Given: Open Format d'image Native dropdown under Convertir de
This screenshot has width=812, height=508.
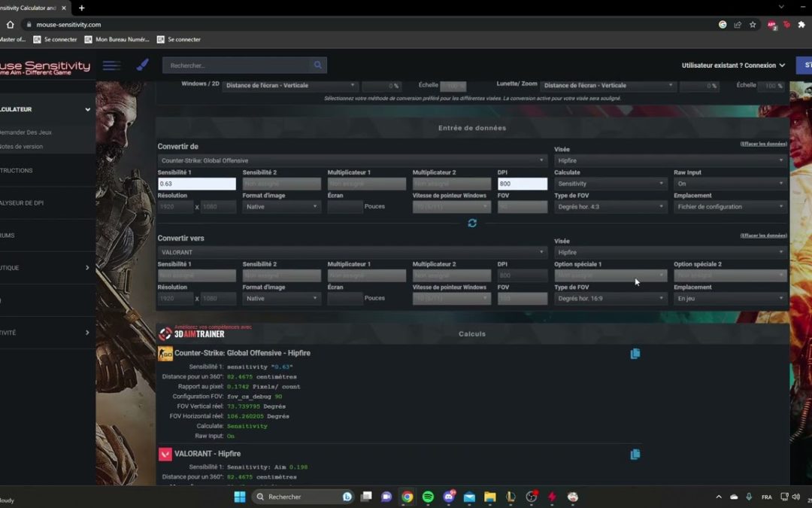Looking at the screenshot, I should pyautogui.click(x=282, y=206).
